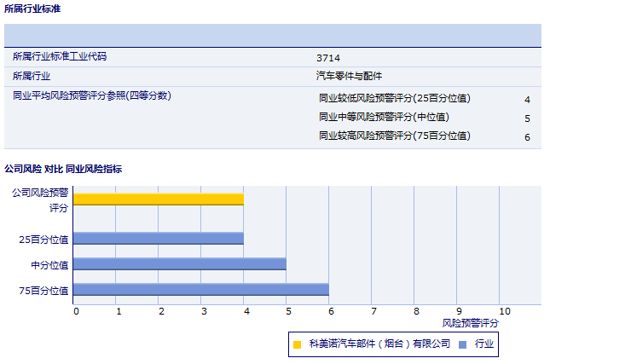The height and width of the screenshot is (364, 631).
Task: Click the 行业 legend label
Action: pyautogui.click(x=484, y=344)
